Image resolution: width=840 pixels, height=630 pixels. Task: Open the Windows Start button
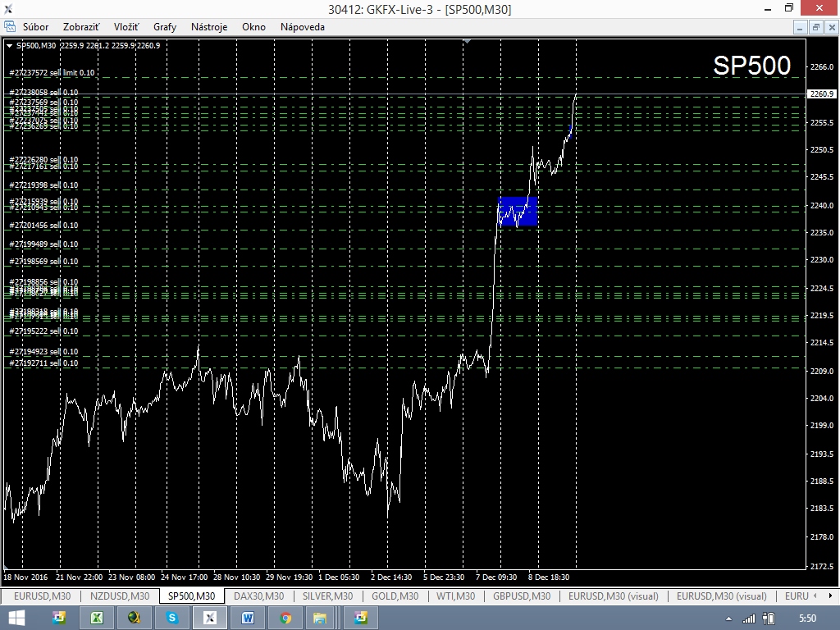coord(16,618)
